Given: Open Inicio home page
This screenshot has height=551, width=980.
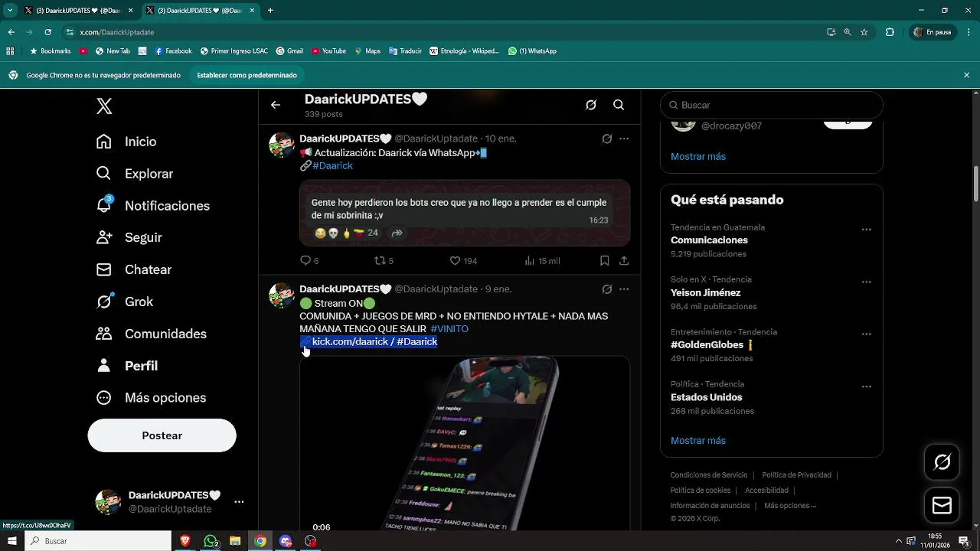Looking at the screenshot, I should tap(126, 142).
